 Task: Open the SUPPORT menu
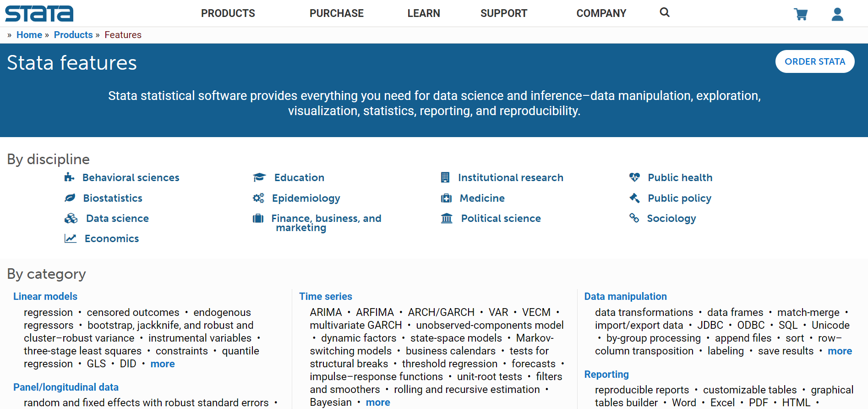click(504, 13)
